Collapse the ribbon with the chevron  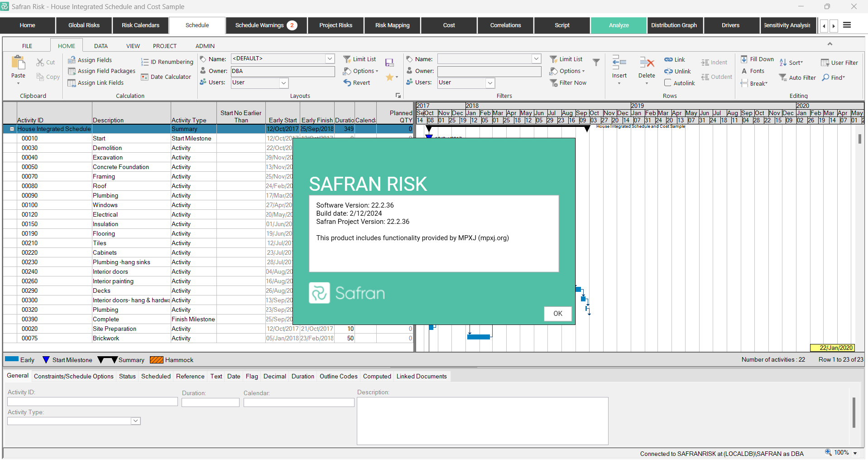830,44
